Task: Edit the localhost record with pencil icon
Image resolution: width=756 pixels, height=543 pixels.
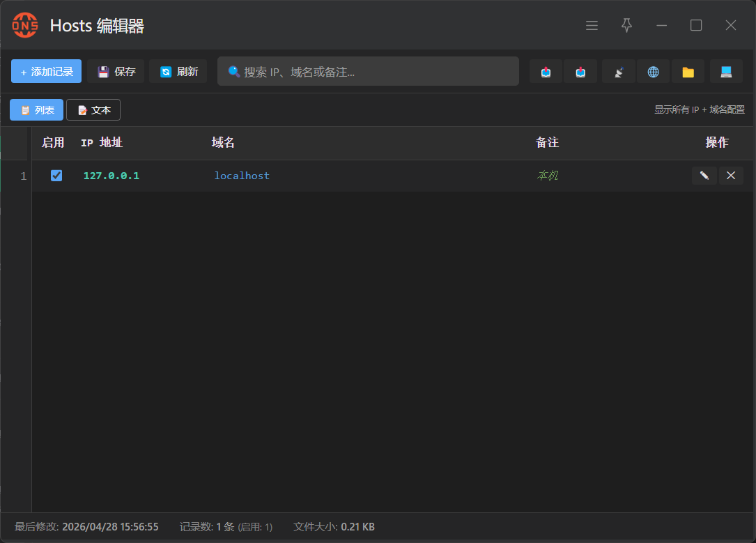Action: pyautogui.click(x=704, y=176)
